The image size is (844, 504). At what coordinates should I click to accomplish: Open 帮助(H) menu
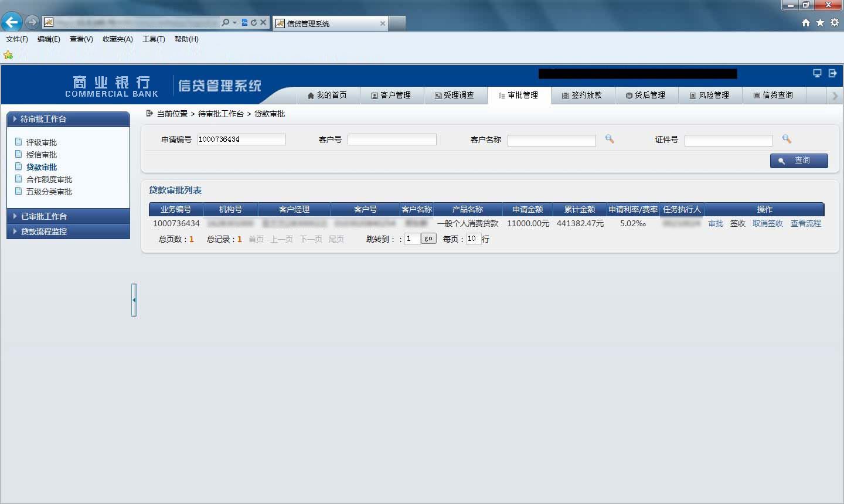(186, 39)
